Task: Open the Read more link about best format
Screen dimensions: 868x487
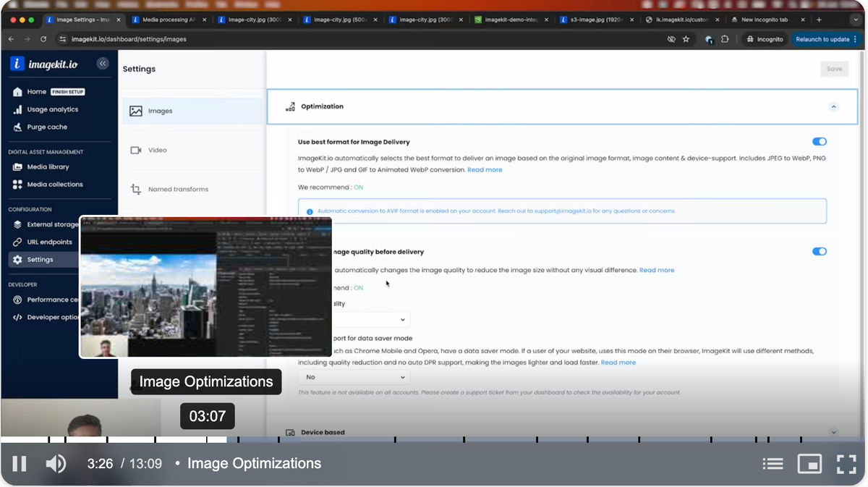Action: click(485, 169)
